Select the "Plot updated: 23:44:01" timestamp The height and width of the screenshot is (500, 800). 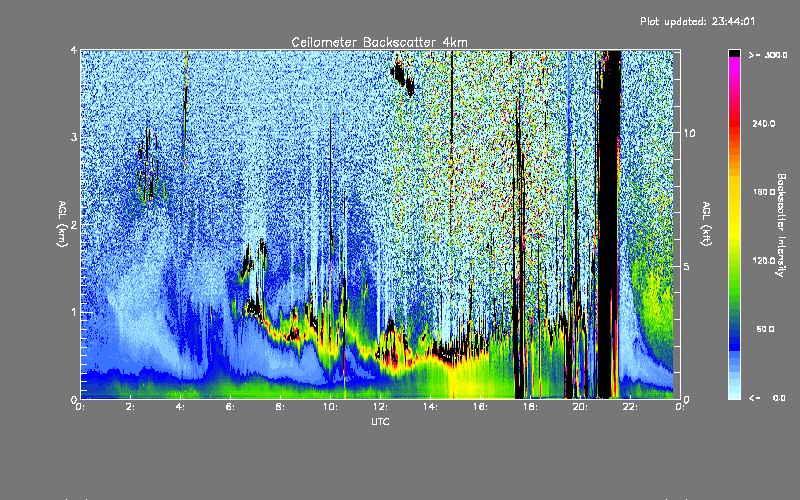pos(697,21)
